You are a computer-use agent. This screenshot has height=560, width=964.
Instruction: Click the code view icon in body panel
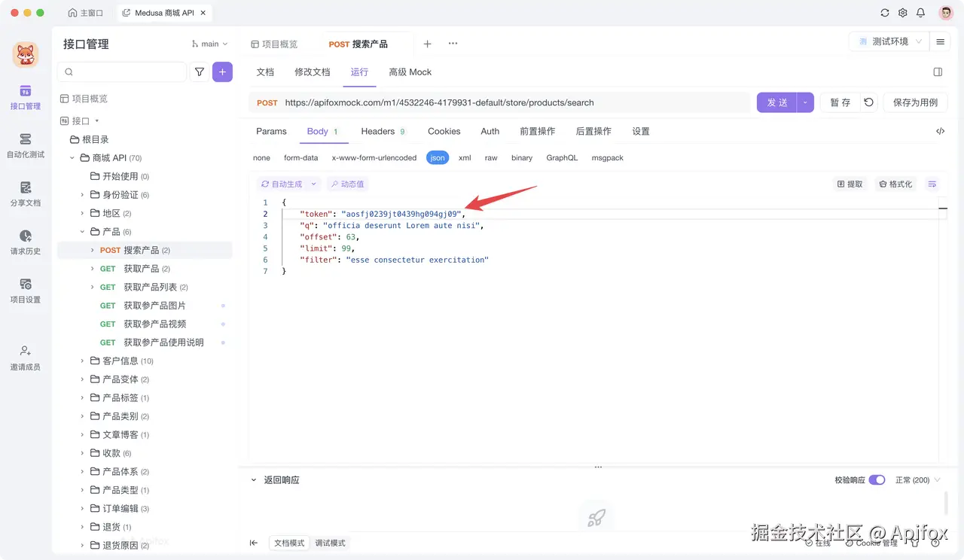click(x=940, y=130)
